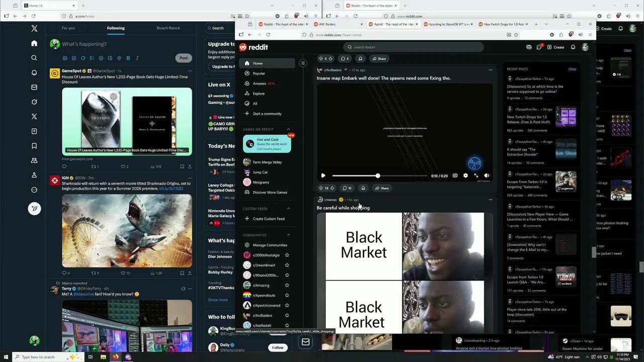This screenshot has height=362, width=644.
Task: Open Bookmarks icon in X sidebar
Action: click(34, 146)
